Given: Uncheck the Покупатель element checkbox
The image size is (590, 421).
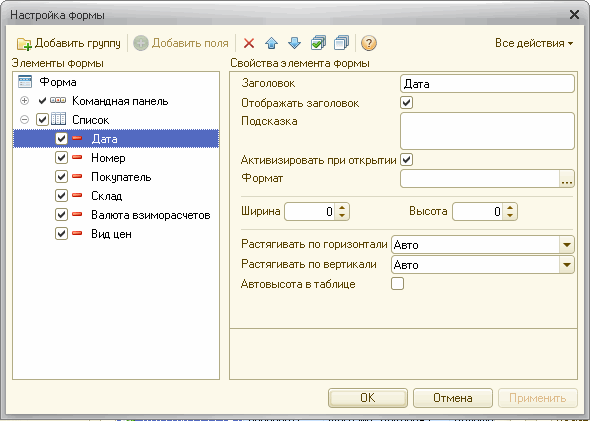Looking at the screenshot, I should [61, 176].
